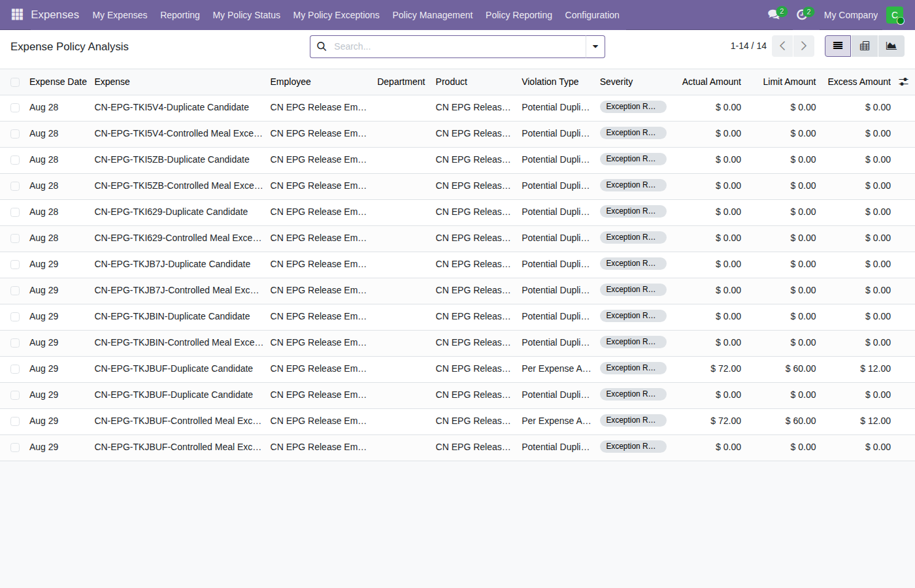
Task: Open My Policy Exceptions menu
Action: [x=336, y=15]
